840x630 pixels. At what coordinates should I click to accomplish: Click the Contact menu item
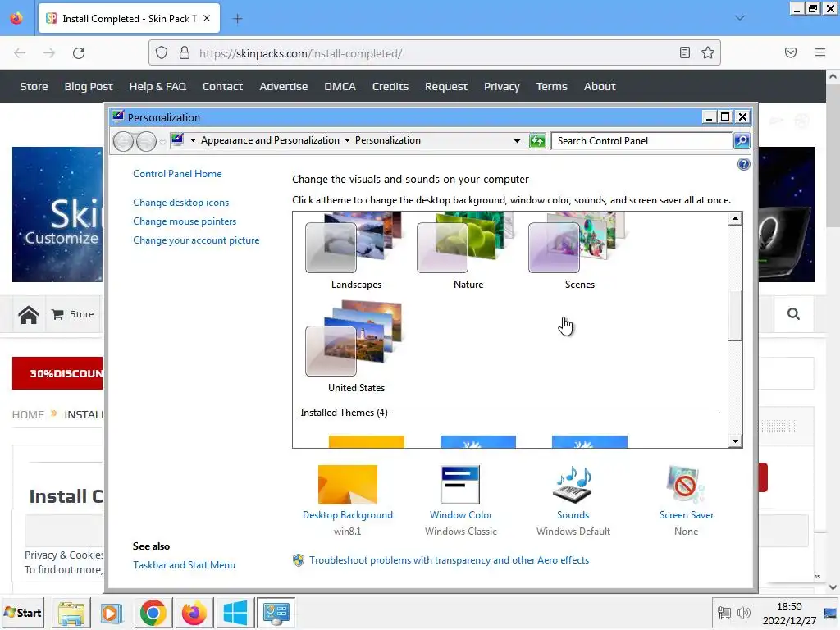click(x=222, y=86)
